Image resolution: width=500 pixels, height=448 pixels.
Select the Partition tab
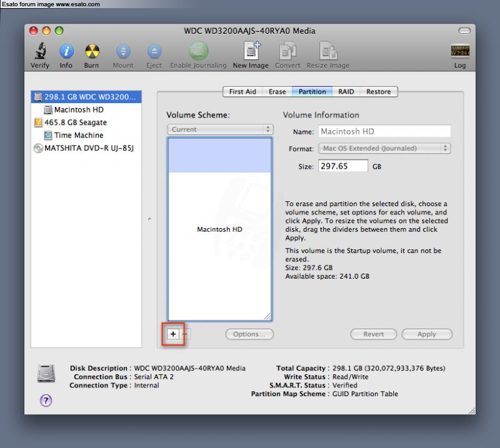click(312, 92)
